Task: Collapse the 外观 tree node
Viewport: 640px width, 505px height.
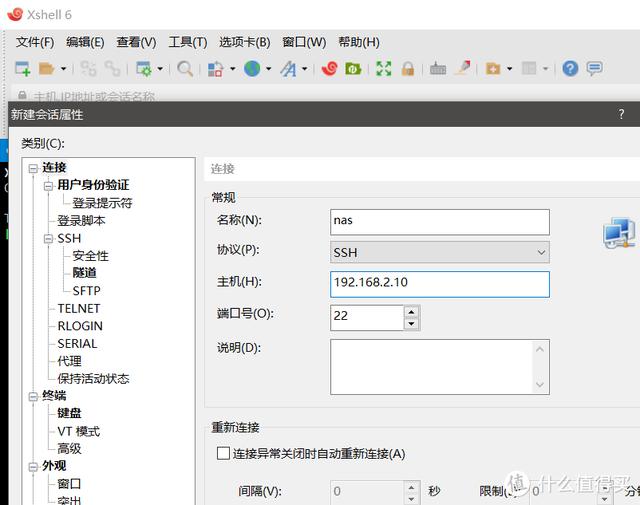Action: (33, 467)
